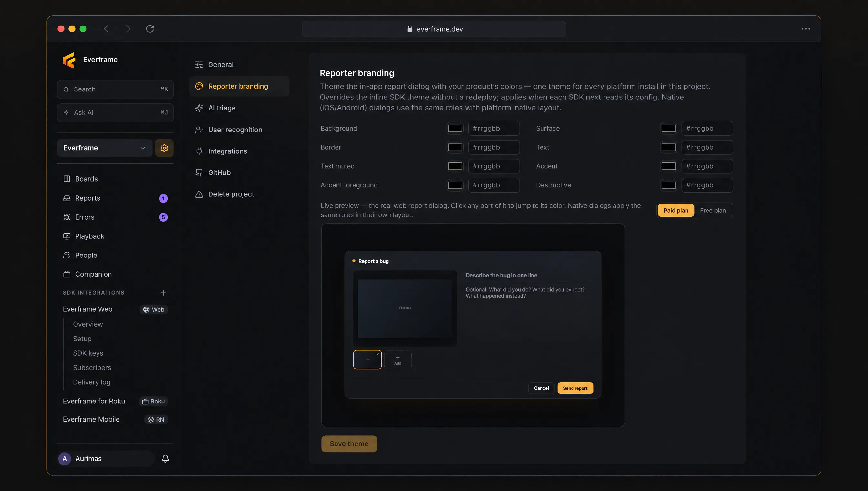Open the Delivery log item
Image resolution: width=868 pixels, height=491 pixels.
click(92, 382)
